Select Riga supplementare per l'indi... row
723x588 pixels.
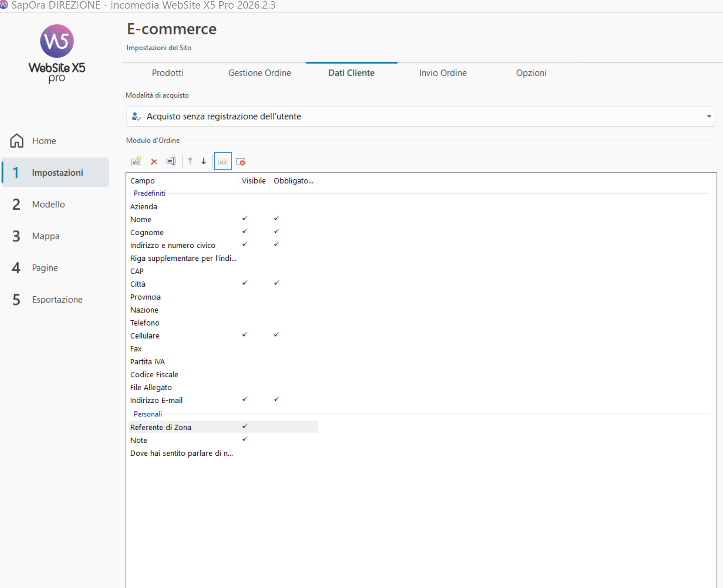click(x=223, y=258)
